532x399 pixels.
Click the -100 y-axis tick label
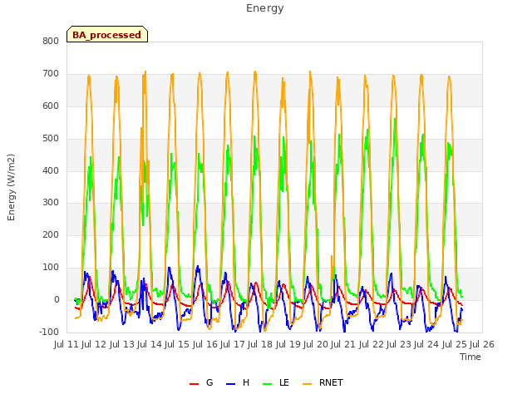(49, 332)
